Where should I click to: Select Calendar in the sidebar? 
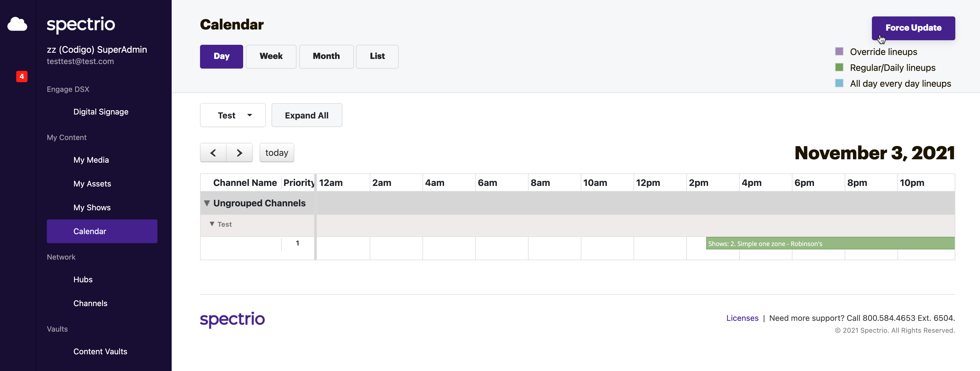pos(102,231)
